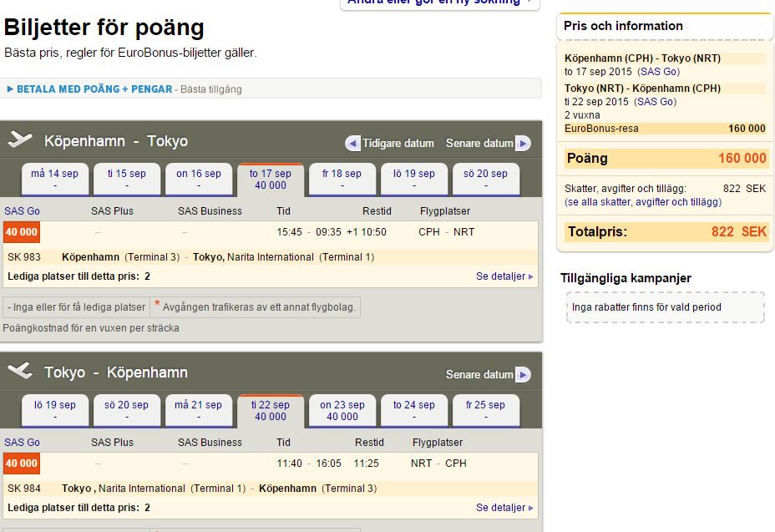Select the orange 40 000 outbound SAS Go fare
This screenshot has height=532, width=775.
click(22, 231)
